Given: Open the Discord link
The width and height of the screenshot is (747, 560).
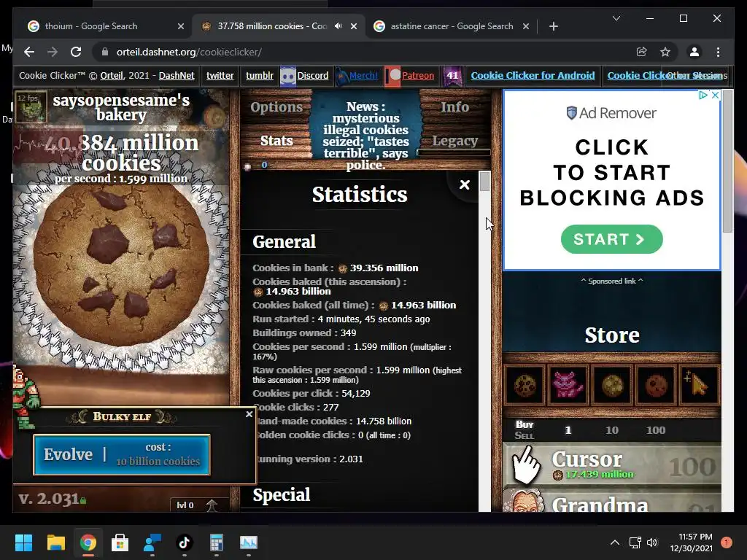Looking at the screenshot, I should pyautogui.click(x=312, y=75).
